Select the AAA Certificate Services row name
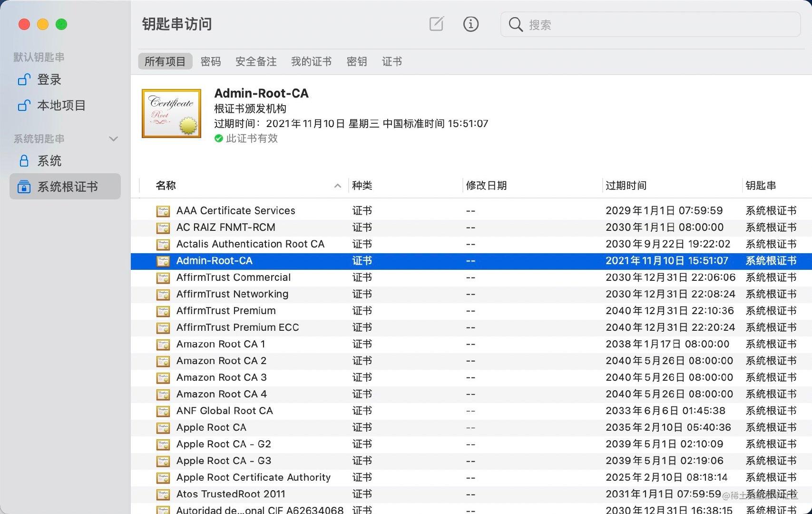 click(x=236, y=211)
